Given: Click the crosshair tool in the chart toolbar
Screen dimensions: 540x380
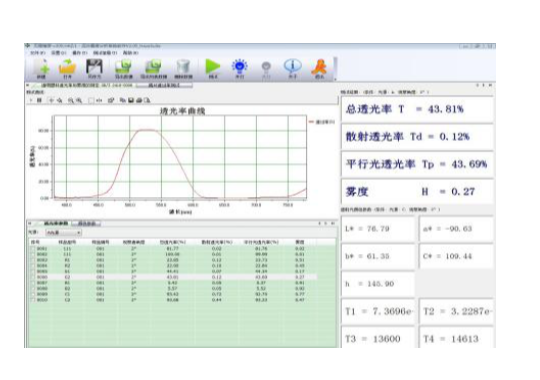Looking at the screenshot, I should (x=51, y=100).
